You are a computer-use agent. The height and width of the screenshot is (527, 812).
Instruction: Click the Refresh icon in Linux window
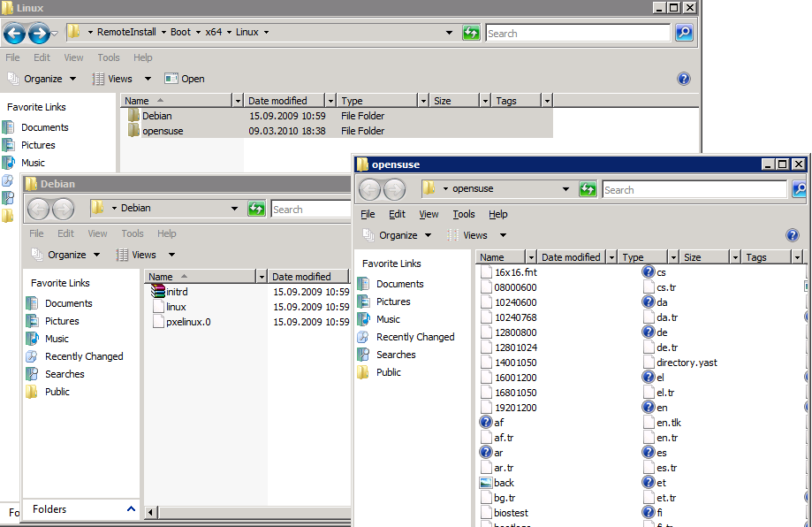(471, 34)
